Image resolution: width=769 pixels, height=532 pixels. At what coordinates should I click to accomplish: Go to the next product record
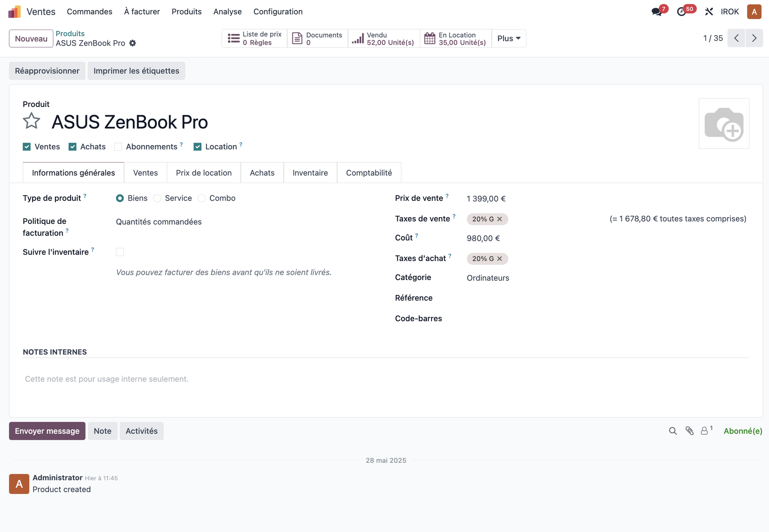tap(754, 38)
